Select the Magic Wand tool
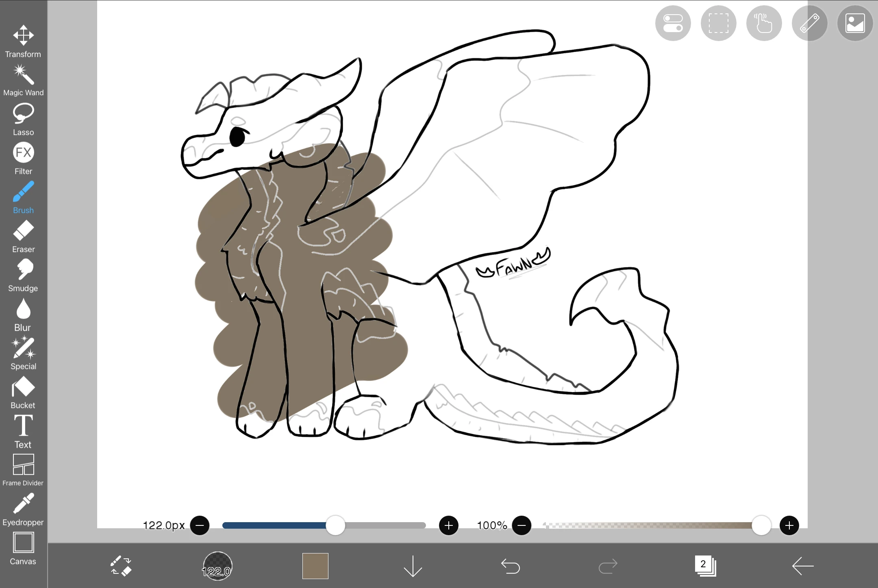The width and height of the screenshot is (878, 588). [x=23, y=80]
